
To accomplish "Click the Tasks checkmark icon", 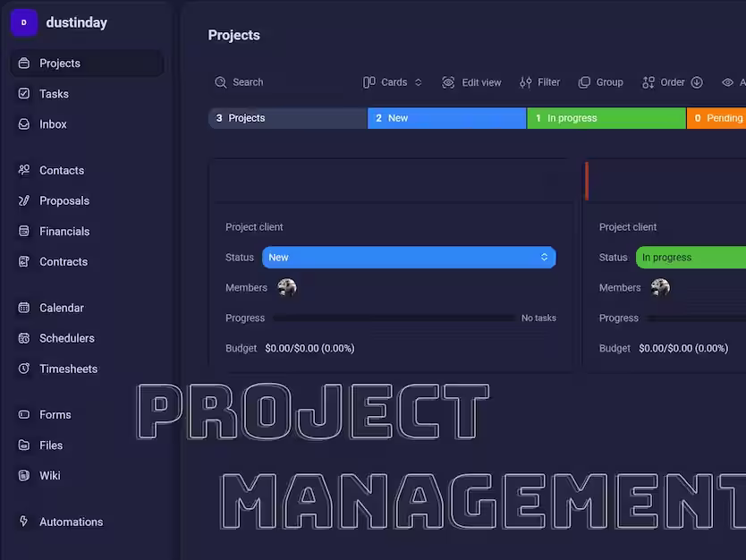I will [x=24, y=94].
